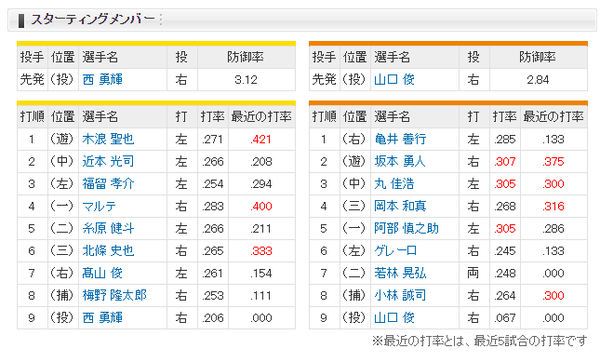600x362 pixels.
Task: Click recent average .421 for 木浪 聖也
Action: [261, 139]
